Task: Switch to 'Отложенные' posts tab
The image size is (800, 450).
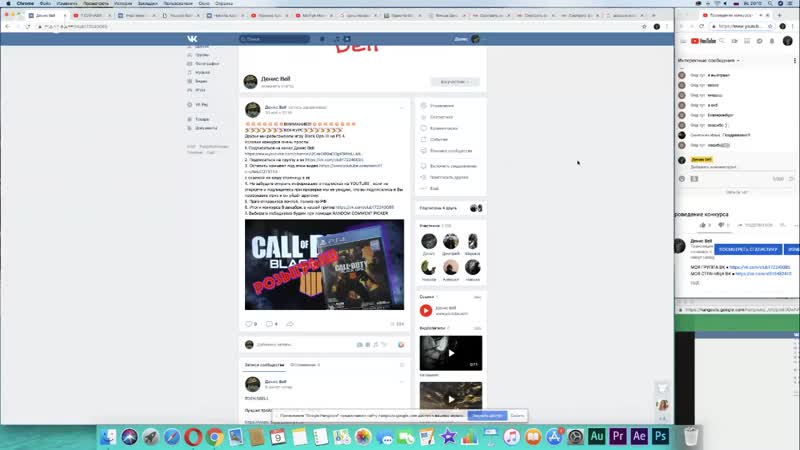Action: (305, 365)
